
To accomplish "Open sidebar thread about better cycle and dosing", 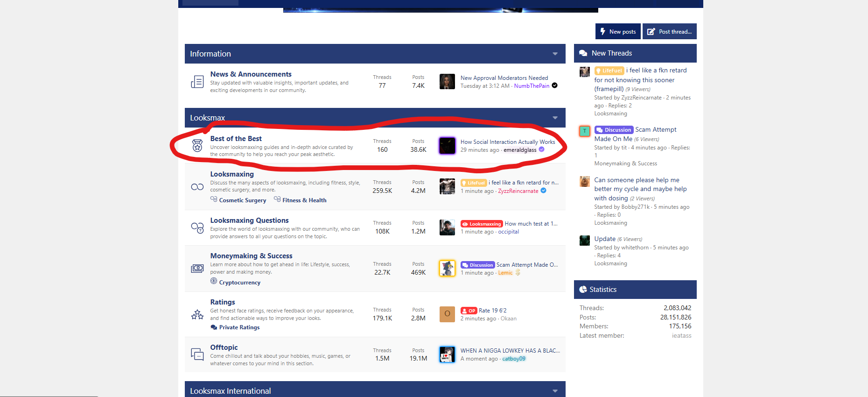I will pos(640,189).
